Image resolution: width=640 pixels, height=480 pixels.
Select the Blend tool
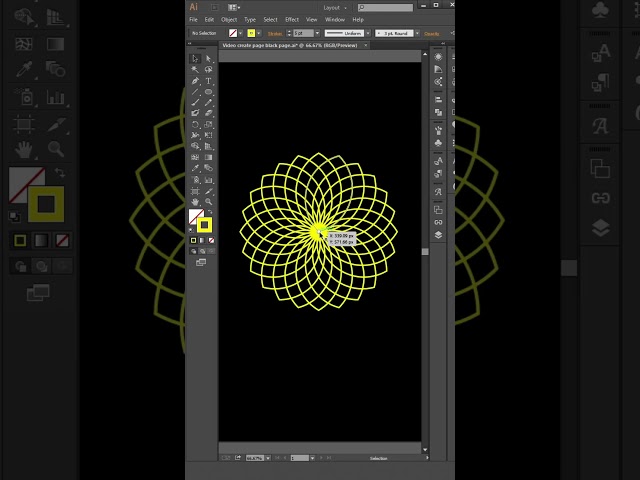[209, 168]
